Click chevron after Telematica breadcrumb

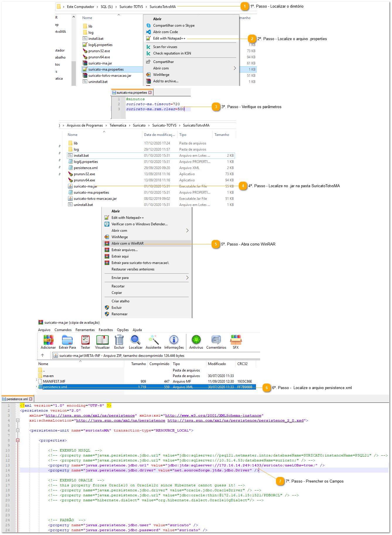point(129,125)
